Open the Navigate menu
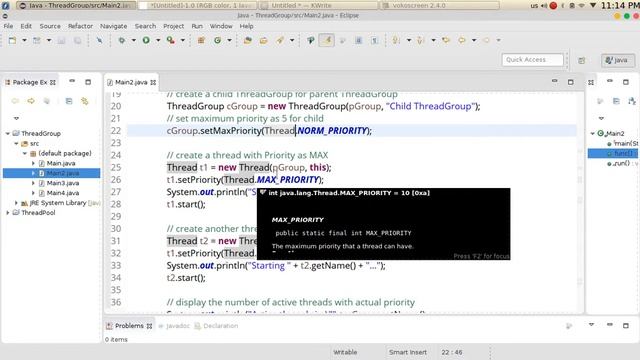Image resolution: width=640 pixels, height=360 pixels. [113, 26]
